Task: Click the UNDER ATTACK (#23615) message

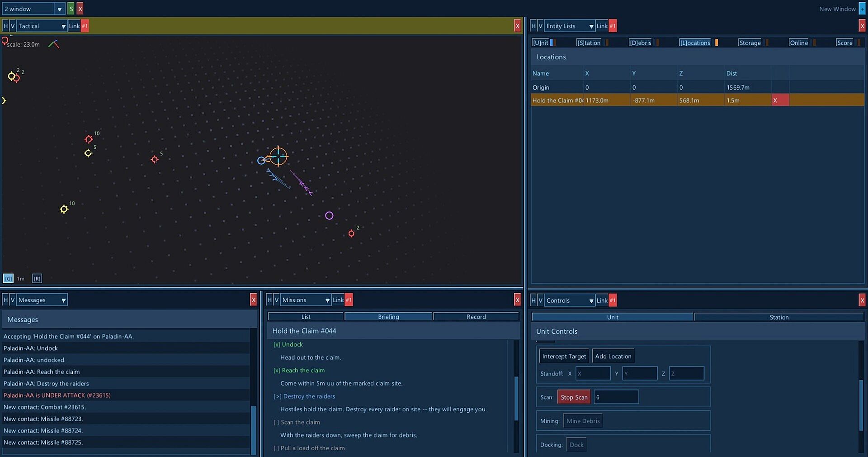Action: 126,395
